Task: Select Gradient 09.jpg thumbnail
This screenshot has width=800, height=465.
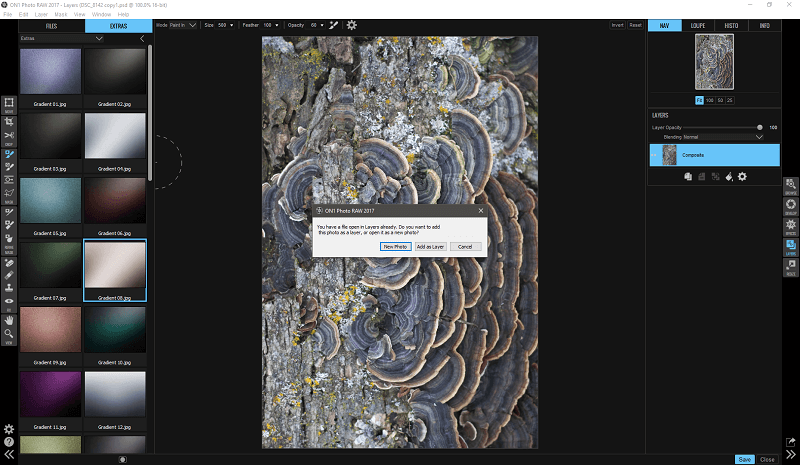Action: 51,329
